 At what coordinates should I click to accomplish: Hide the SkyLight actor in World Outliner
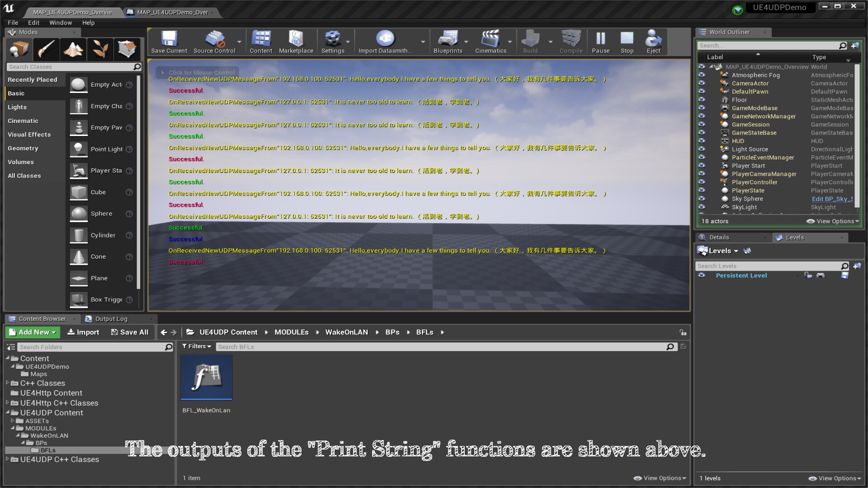pyautogui.click(x=702, y=207)
